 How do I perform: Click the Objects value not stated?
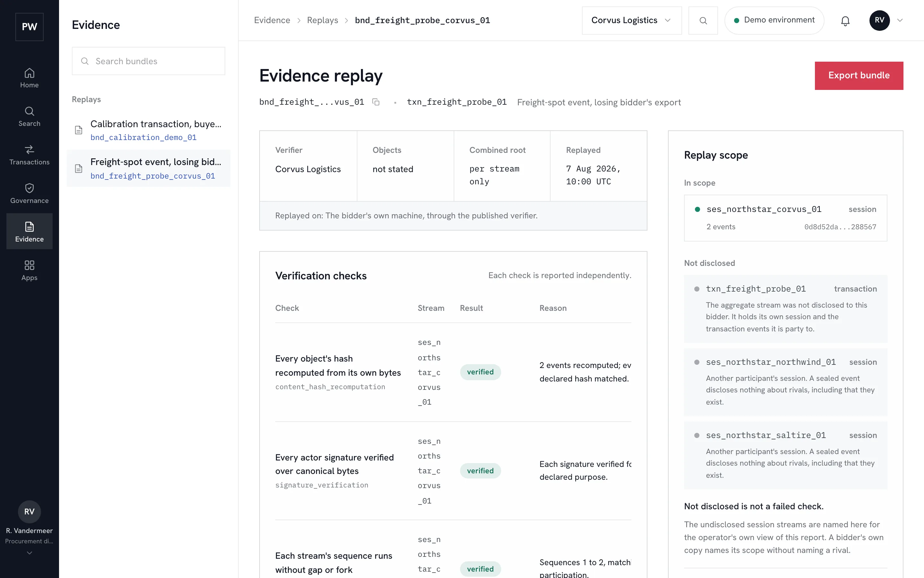[x=393, y=169]
